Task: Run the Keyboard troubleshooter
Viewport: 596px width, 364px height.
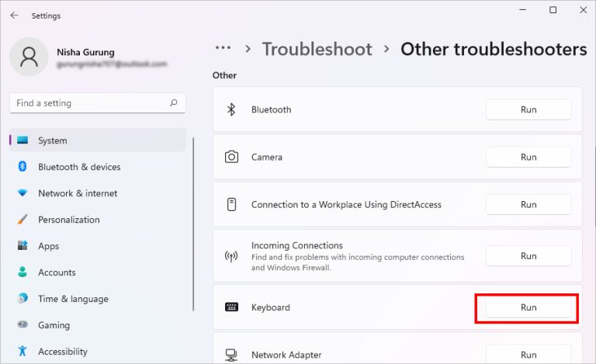Action: [528, 307]
